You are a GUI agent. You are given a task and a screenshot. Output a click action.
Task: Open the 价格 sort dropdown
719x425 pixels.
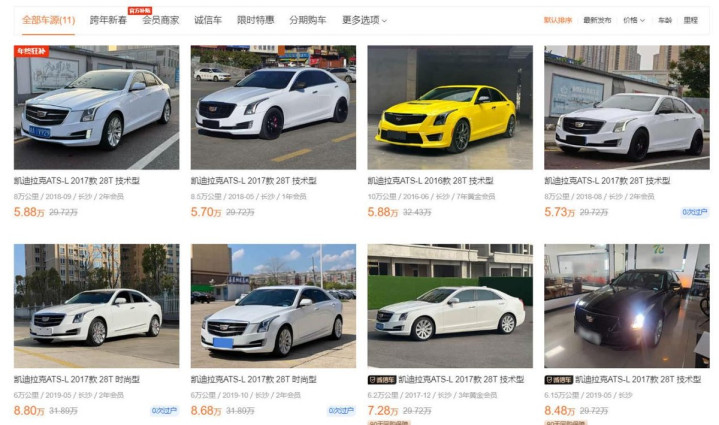click(x=634, y=20)
